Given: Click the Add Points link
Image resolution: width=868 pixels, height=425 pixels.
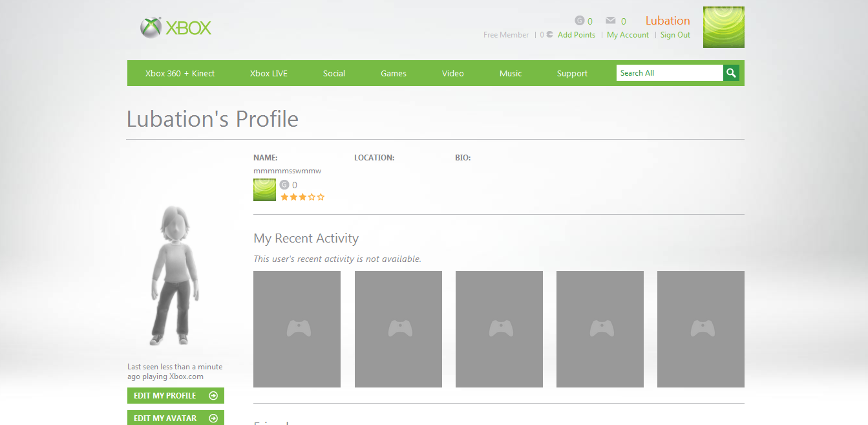Looking at the screenshot, I should pos(577,35).
